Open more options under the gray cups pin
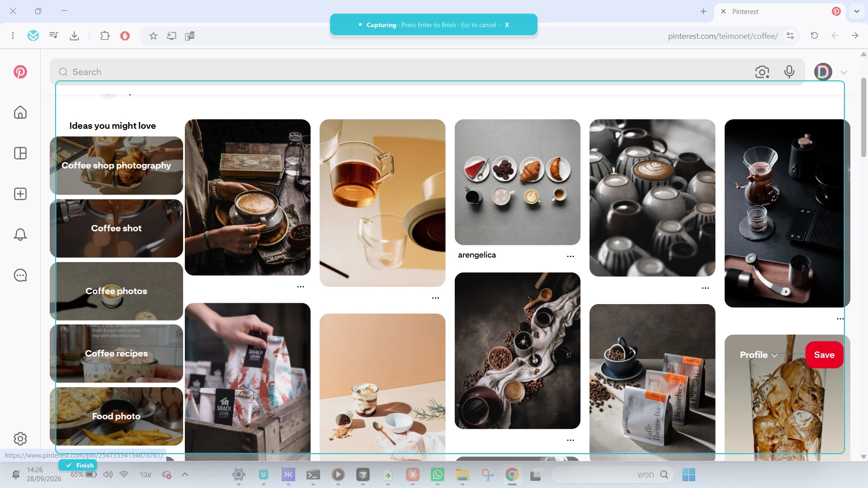868x488 pixels. [x=705, y=288]
